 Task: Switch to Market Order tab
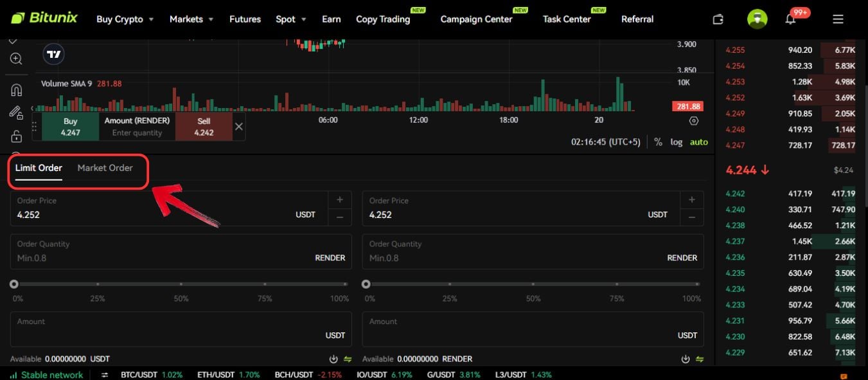tap(105, 168)
